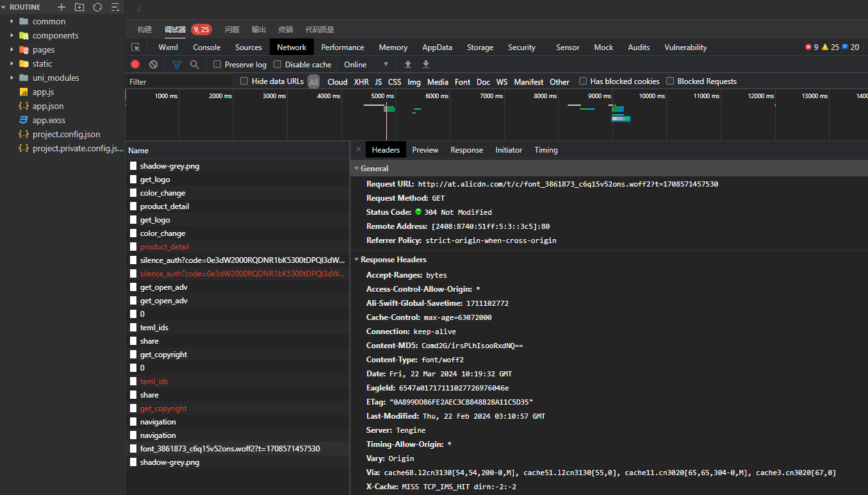This screenshot has height=495, width=868.
Task: Click the yellow warning count icon
Action: coord(825,47)
